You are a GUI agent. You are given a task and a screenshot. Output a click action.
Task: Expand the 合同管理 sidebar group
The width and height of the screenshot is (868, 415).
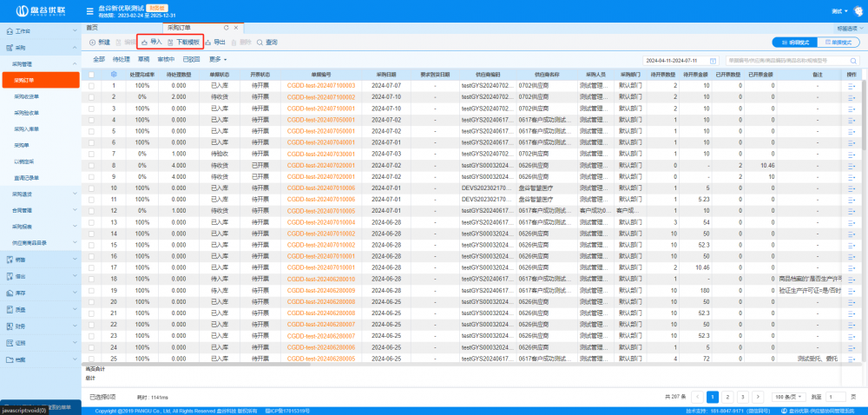(39, 210)
